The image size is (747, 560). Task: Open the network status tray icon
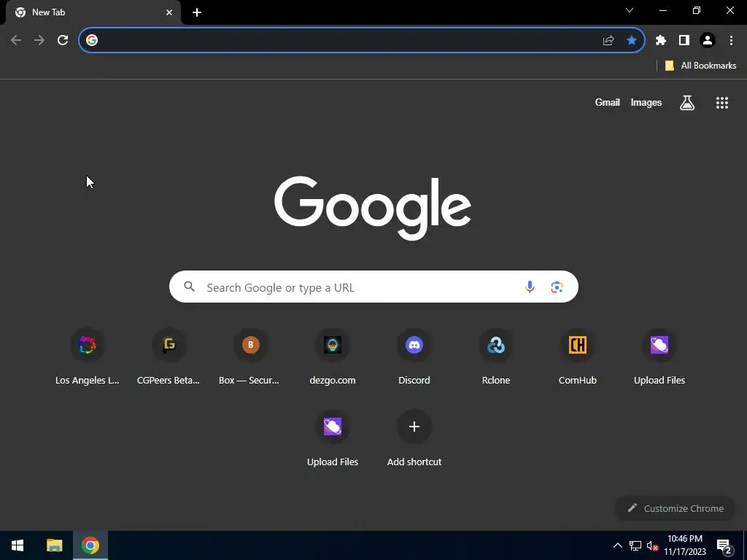click(x=635, y=545)
